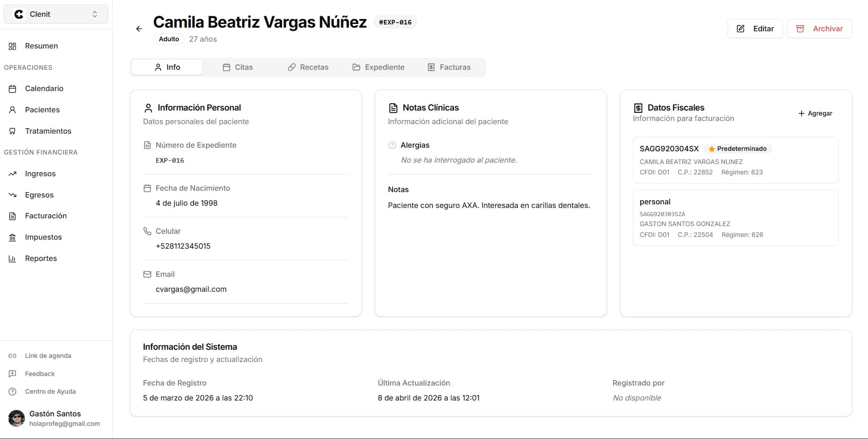
Task: Click the Link de agenda chain icon
Action: click(13, 356)
